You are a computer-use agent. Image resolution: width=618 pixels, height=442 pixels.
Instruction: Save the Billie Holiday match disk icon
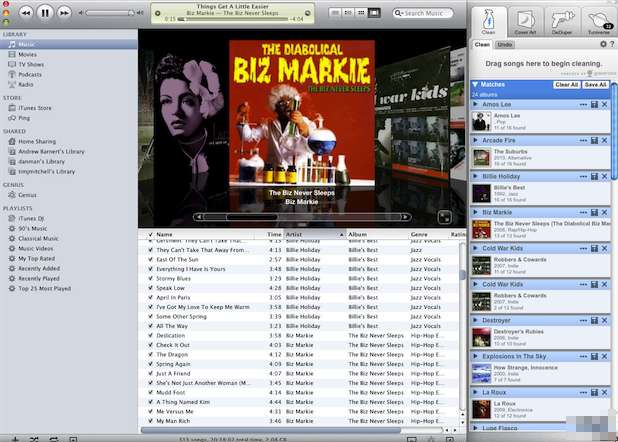[x=594, y=176]
